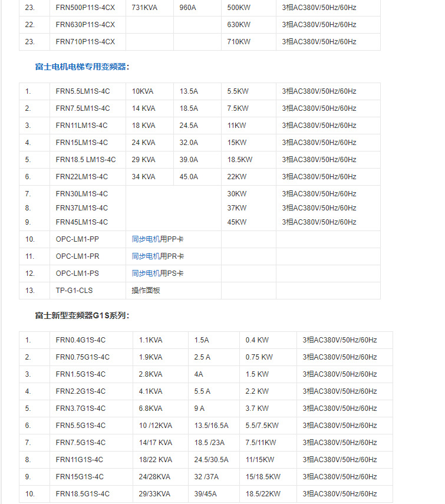Click the heading 富士电机电梯专用变频器
The height and width of the screenshot is (504, 445).
[x=81, y=67]
